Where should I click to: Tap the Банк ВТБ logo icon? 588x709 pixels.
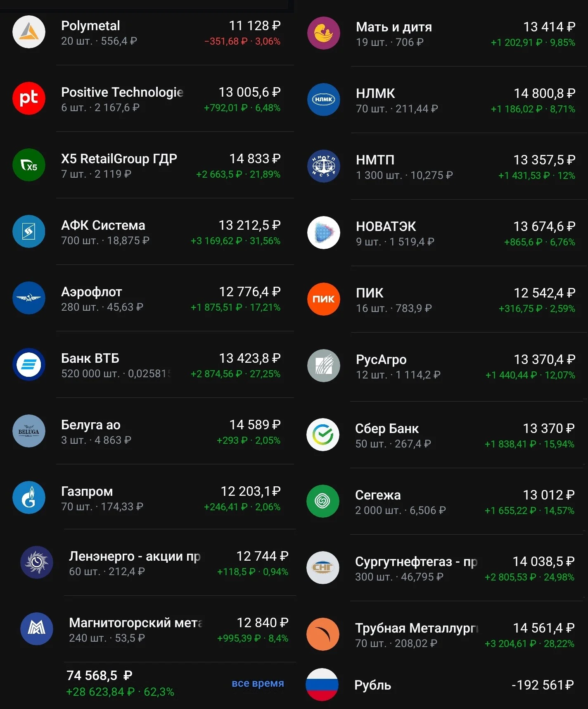pyautogui.click(x=29, y=364)
